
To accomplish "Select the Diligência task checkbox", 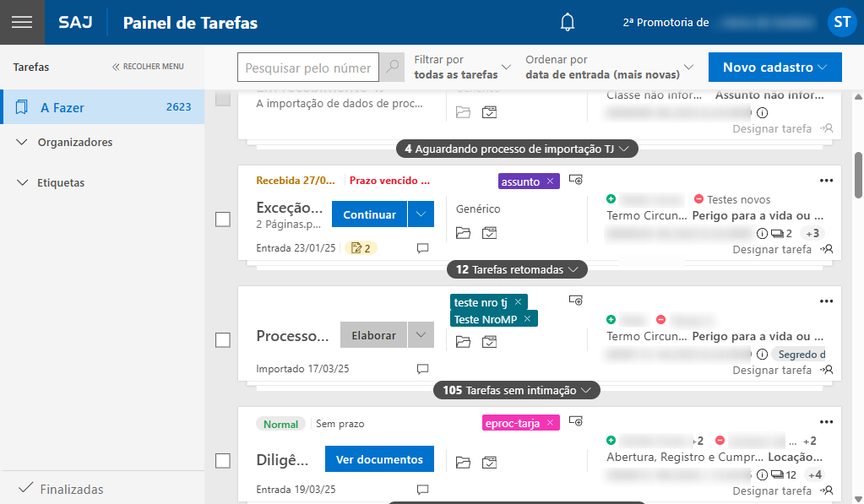I will point(223,461).
